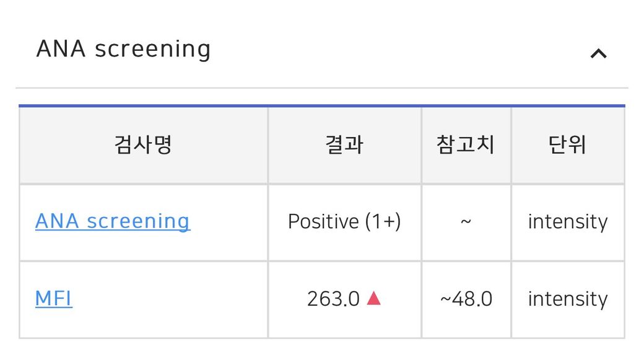The image size is (644, 341).
Task: Select the 검사명 column header
Action: [x=143, y=145]
